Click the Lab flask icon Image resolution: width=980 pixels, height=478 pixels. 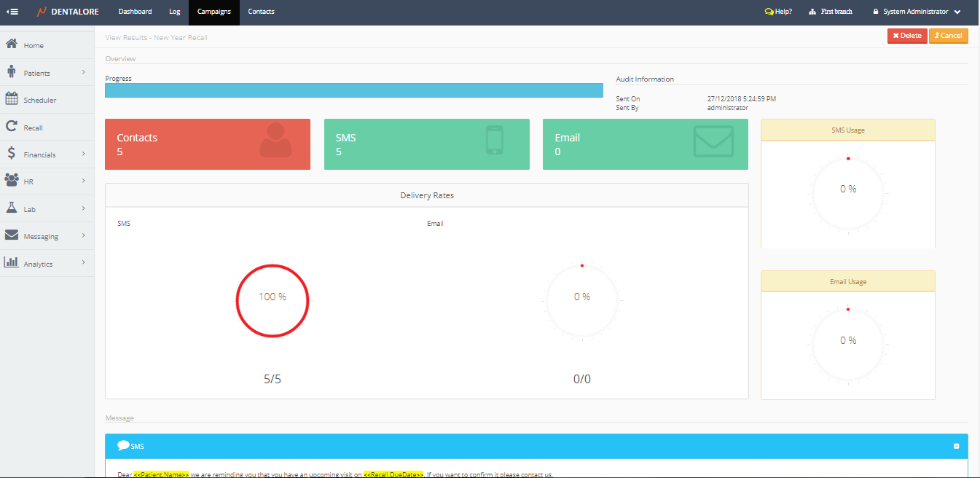click(x=12, y=208)
